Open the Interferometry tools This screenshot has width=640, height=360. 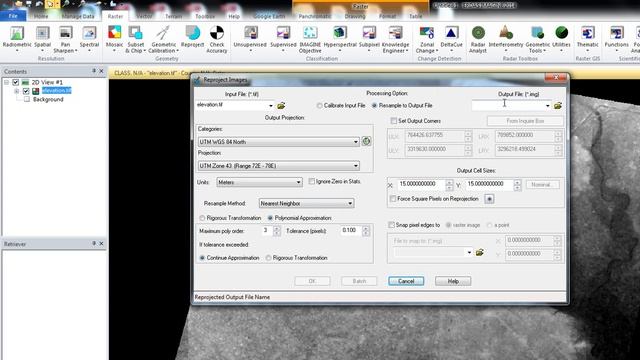506,39
